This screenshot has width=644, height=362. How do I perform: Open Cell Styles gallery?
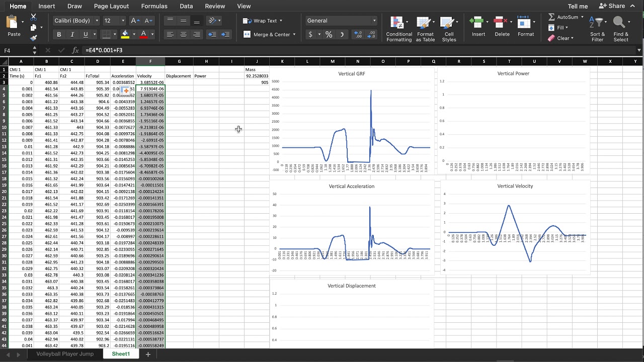coord(449,29)
